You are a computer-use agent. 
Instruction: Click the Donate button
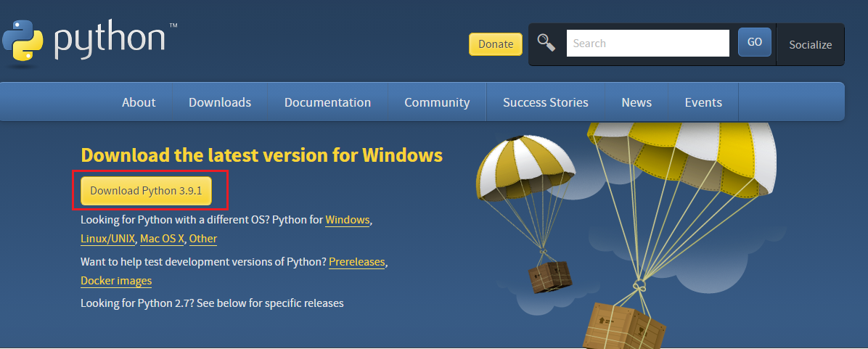coord(496,44)
